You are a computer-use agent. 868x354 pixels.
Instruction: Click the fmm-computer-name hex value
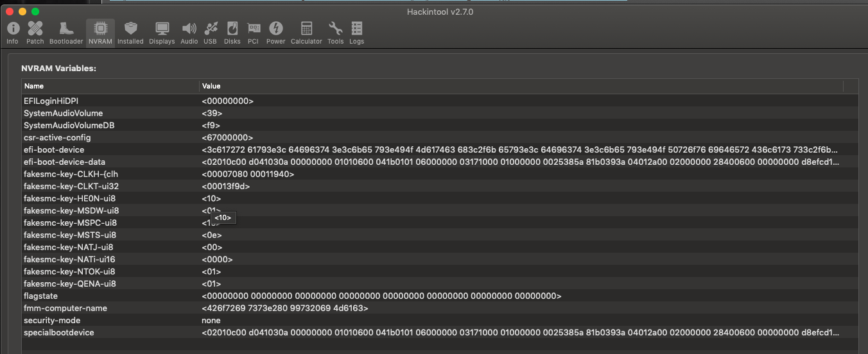click(x=285, y=308)
